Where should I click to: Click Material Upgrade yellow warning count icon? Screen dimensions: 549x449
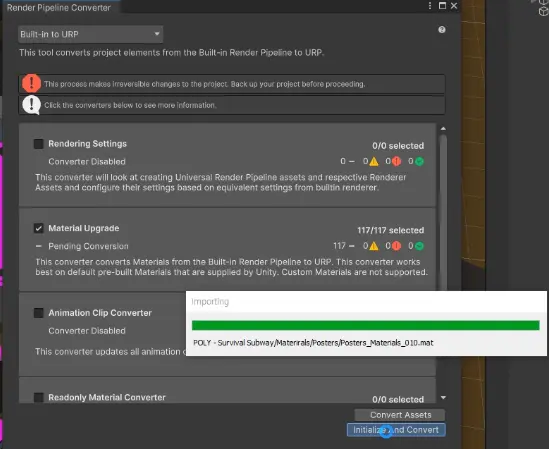[x=374, y=246]
